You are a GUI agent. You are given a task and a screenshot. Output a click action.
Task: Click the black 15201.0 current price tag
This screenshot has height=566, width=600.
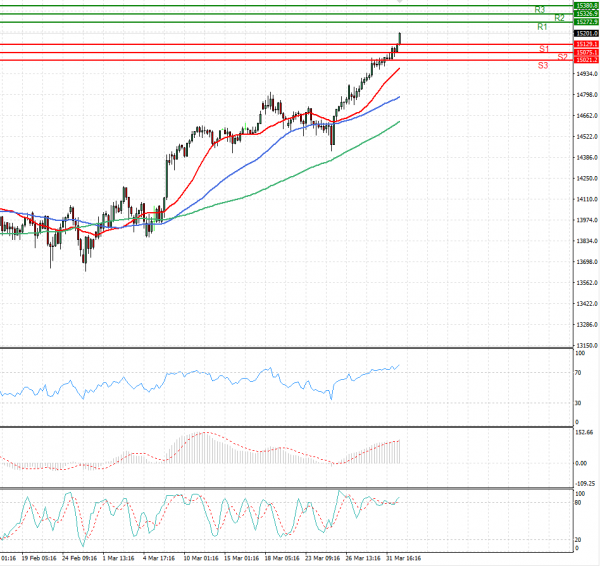click(586, 34)
